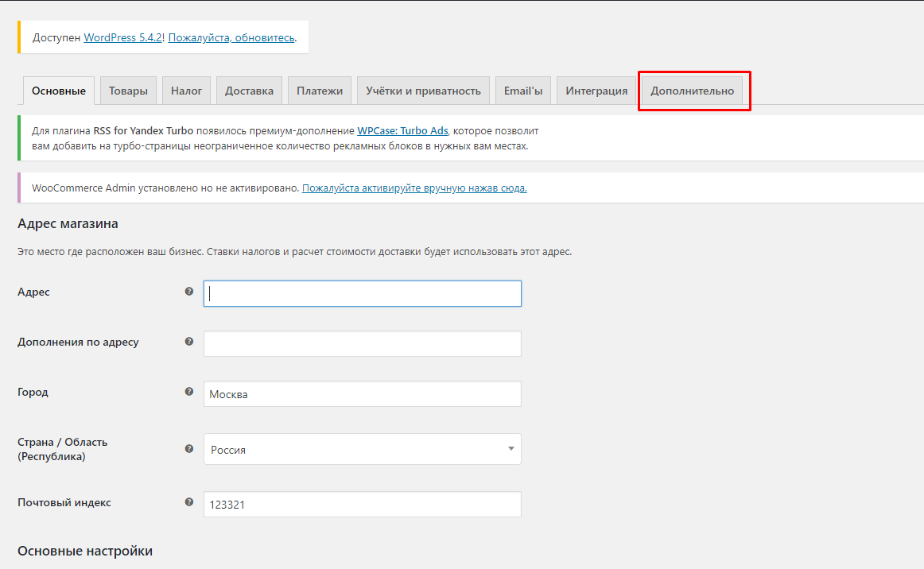The image size is (924, 569).
Task: Open the Налог tab
Action: (186, 91)
